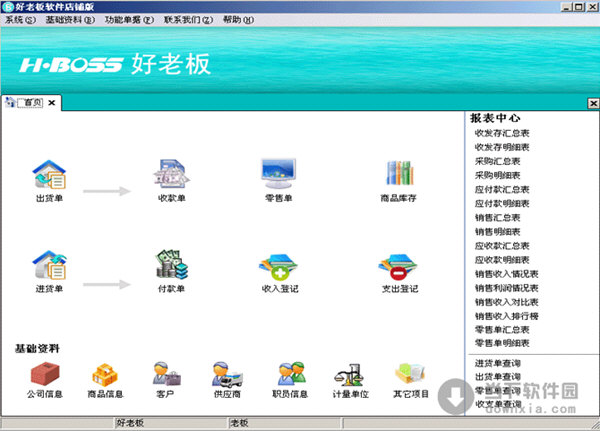Open the 收款单 receipt icon

(x=171, y=175)
